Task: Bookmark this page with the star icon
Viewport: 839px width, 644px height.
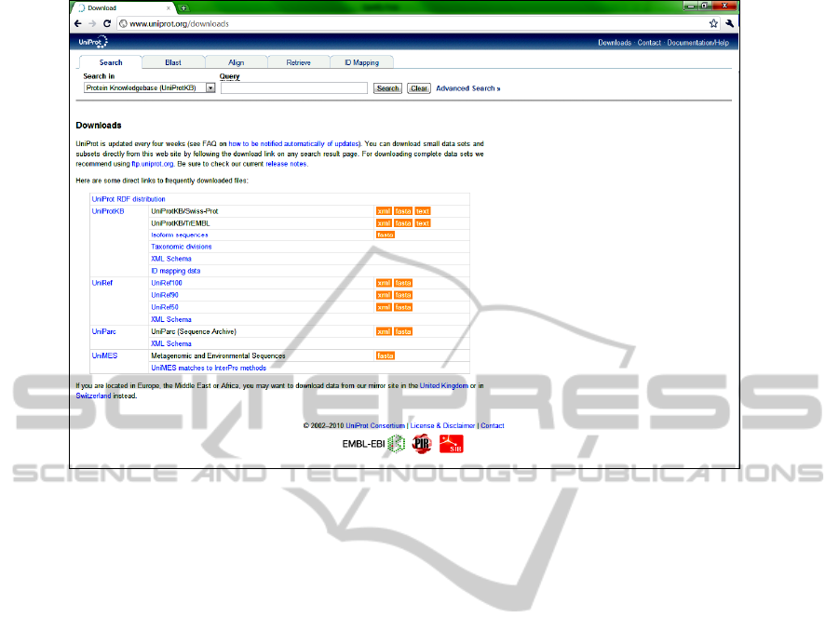Action: [x=713, y=23]
